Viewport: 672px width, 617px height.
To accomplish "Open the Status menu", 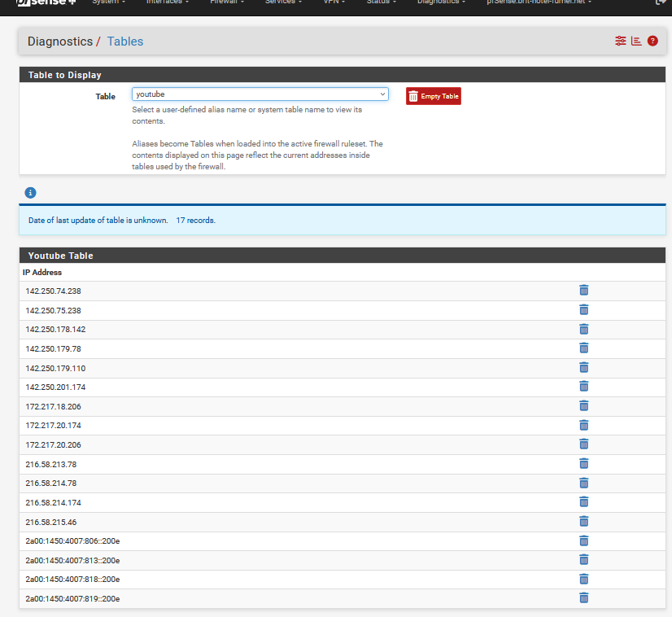I will [382, 2].
